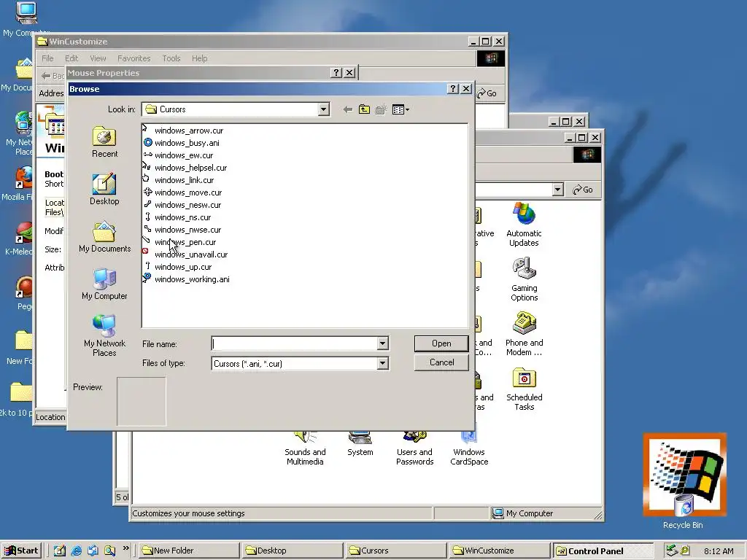Select windows_ns.cur file
The height and width of the screenshot is (560, 747).
pyautogui.click(x=177, y=217)
